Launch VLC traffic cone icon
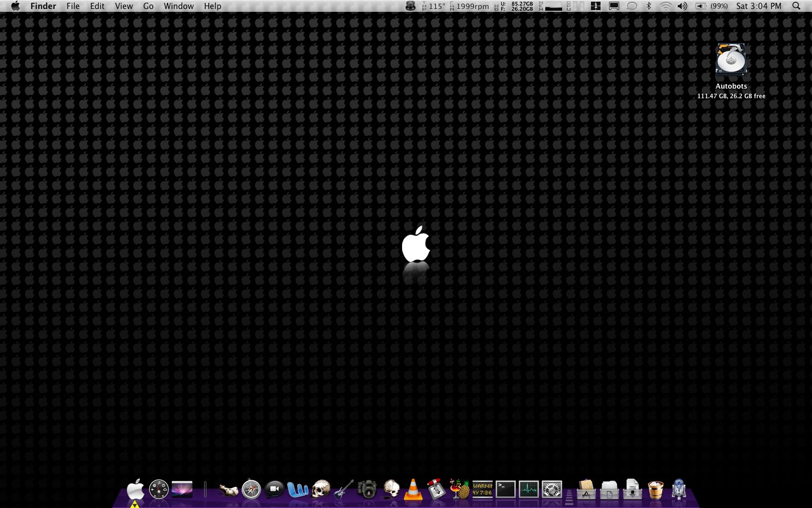The height and width of the screenshot is (508, 812). (x=413, y=489)
